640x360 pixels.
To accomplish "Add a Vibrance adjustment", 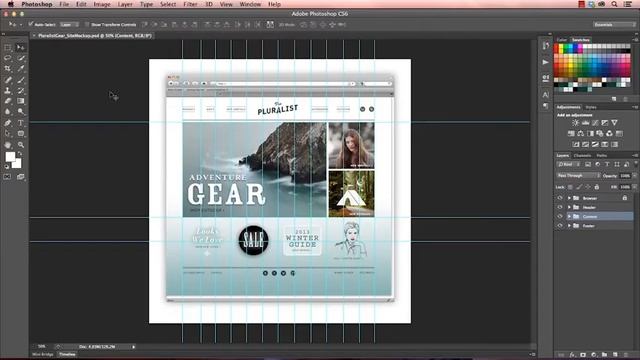I will click(614, 123).
